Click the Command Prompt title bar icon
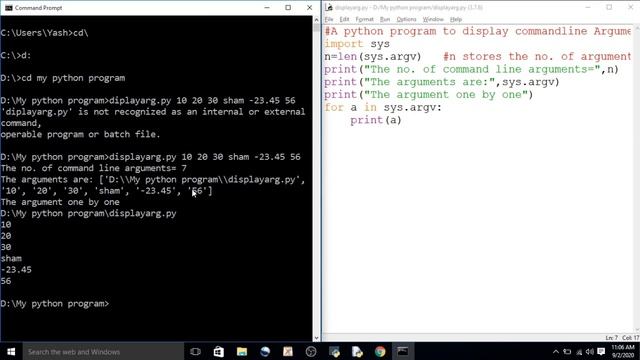Viewport: 640px width, 360px height. point(8,8)
